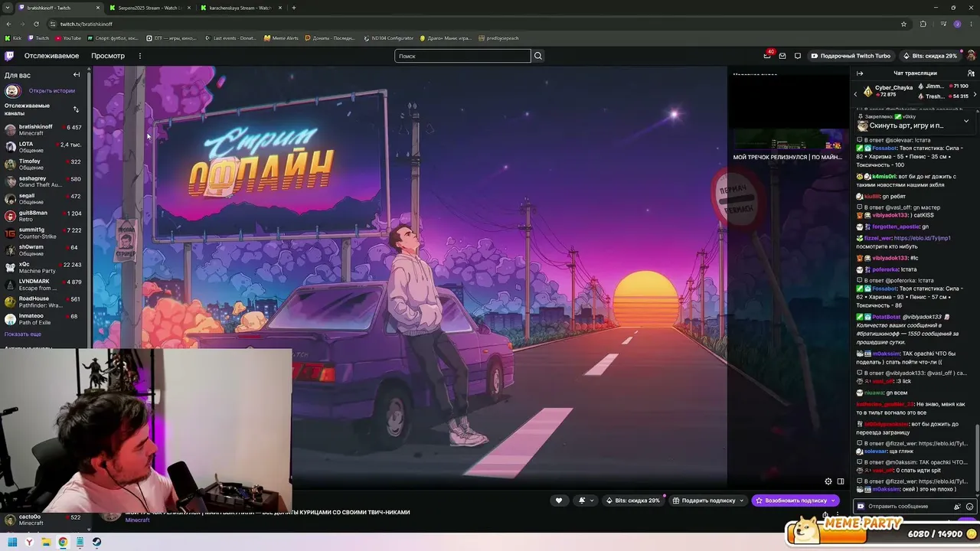
Task: Open the chat community users list
Action: (x=971, y=73)
